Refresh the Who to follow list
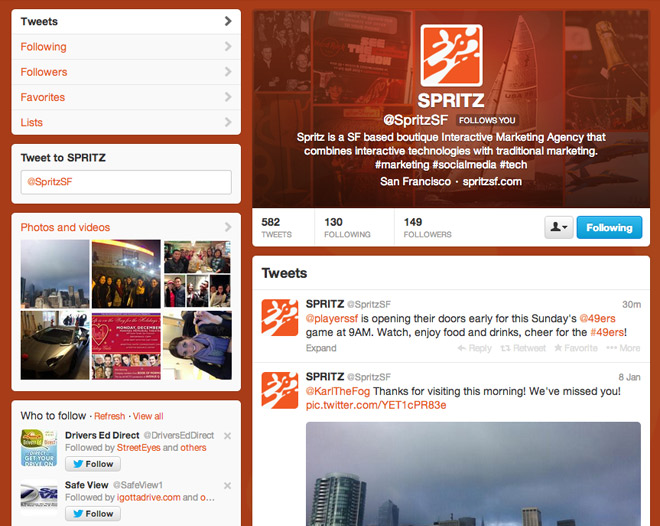Screen dimensions: 660x526 click(109, 416)
